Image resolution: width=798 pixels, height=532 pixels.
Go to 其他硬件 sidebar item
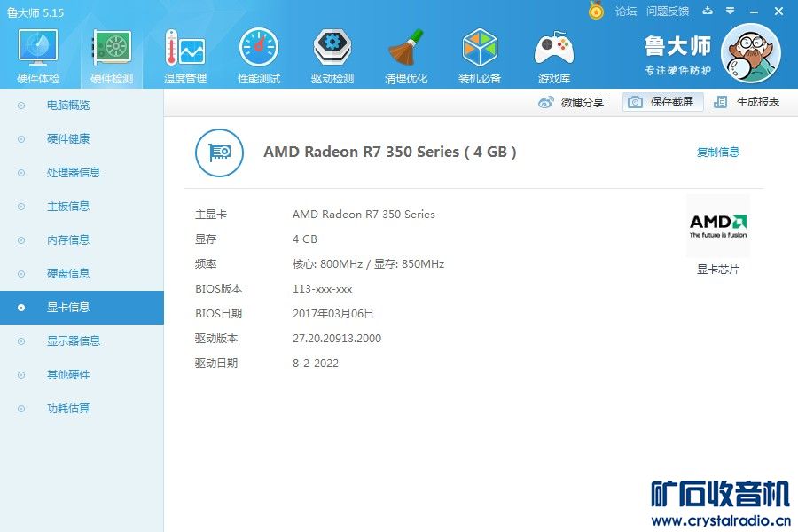[82, 375]
